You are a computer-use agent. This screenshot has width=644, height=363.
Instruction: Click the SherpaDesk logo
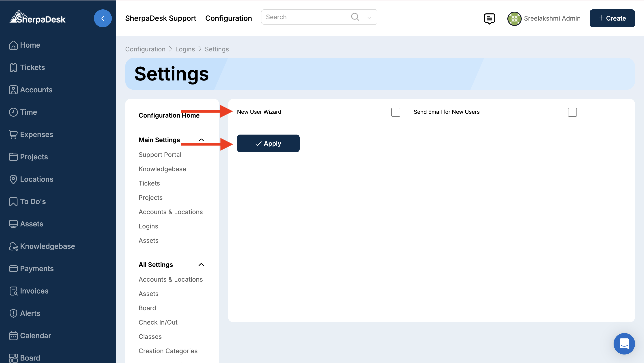click(x=38, y=17)
